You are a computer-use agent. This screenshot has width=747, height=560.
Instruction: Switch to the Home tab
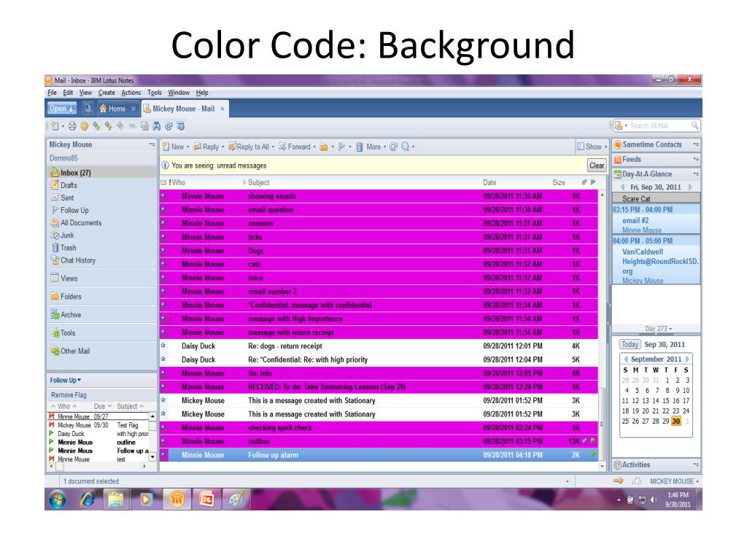pyautogui.click(x=117, y=109)
